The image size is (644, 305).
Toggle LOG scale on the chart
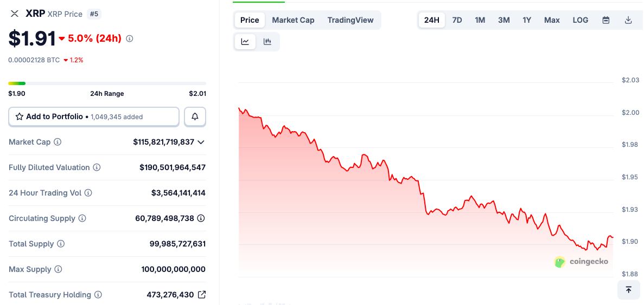coord(580,20)
